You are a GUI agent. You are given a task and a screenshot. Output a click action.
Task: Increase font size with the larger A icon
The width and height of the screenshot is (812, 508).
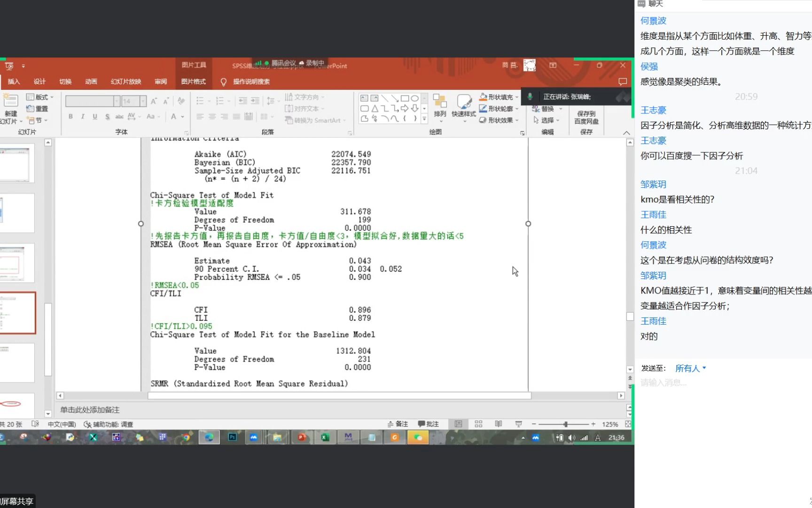click(154, 101)
